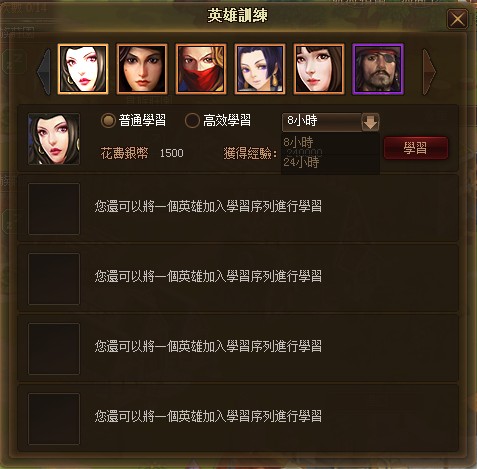
Task: Click the training hero's portrait thumbnail
Action: (x=54, y=139)
